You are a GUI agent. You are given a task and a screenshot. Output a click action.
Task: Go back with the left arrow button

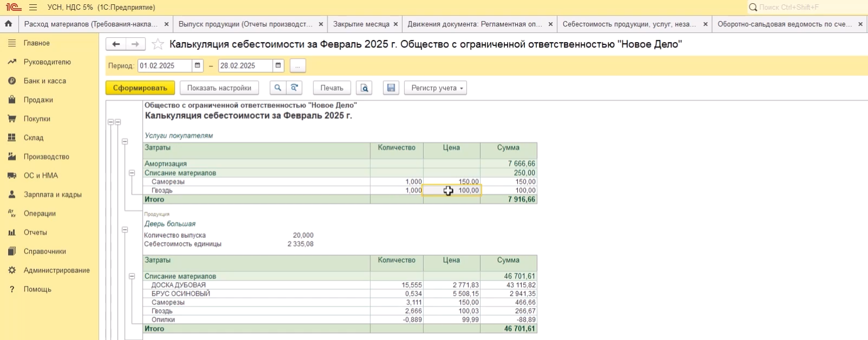point(116,44)
